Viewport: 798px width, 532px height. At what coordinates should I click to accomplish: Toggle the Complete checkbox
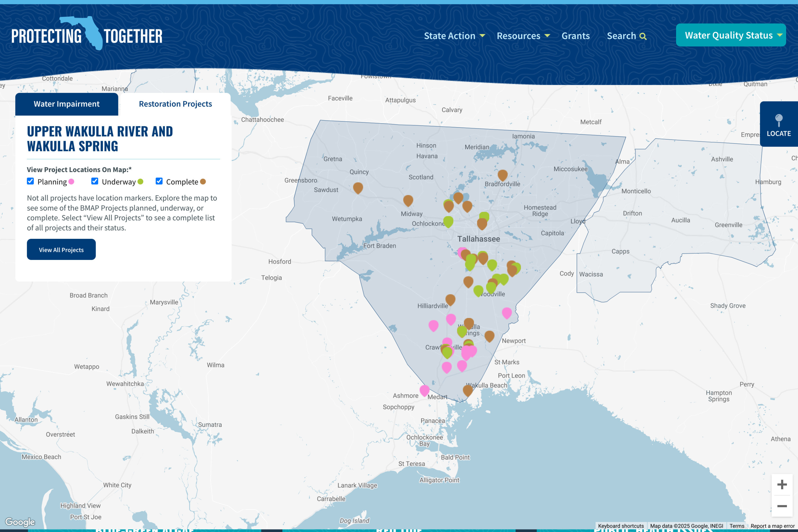(x=159, y=181)
